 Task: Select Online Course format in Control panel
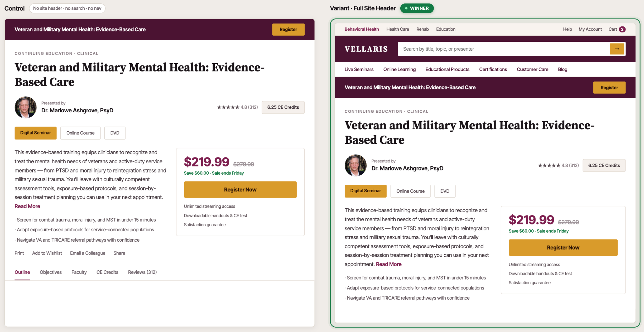pyautogui.click(x=80, y=133)
